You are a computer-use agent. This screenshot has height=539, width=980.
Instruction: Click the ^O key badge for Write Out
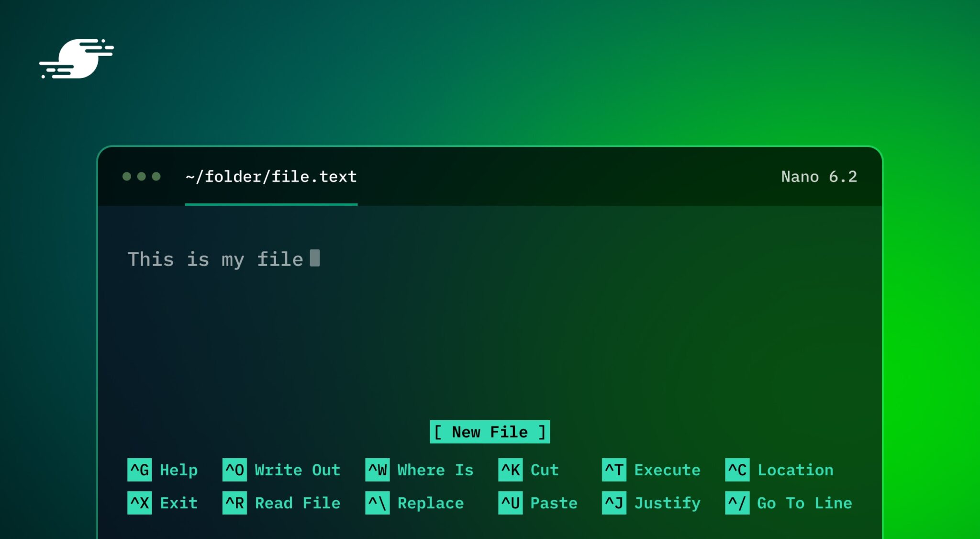click(234, 470)
